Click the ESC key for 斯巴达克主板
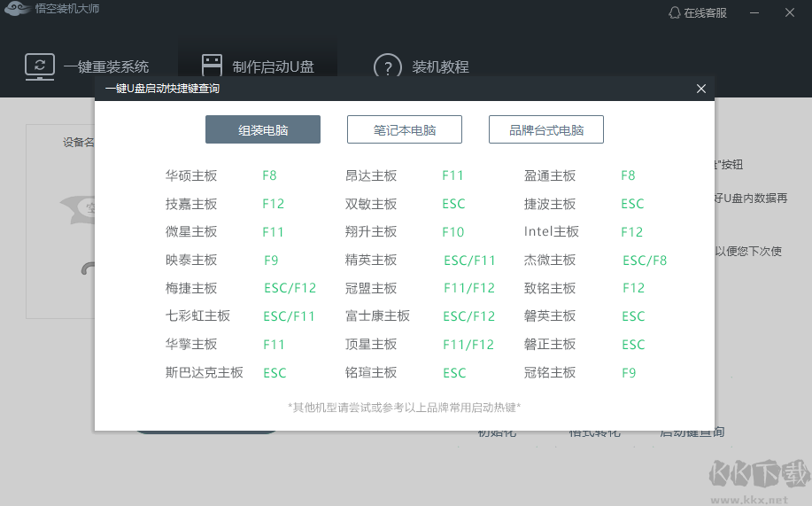Viewport: 812px width, 506px height. [275, 373]
